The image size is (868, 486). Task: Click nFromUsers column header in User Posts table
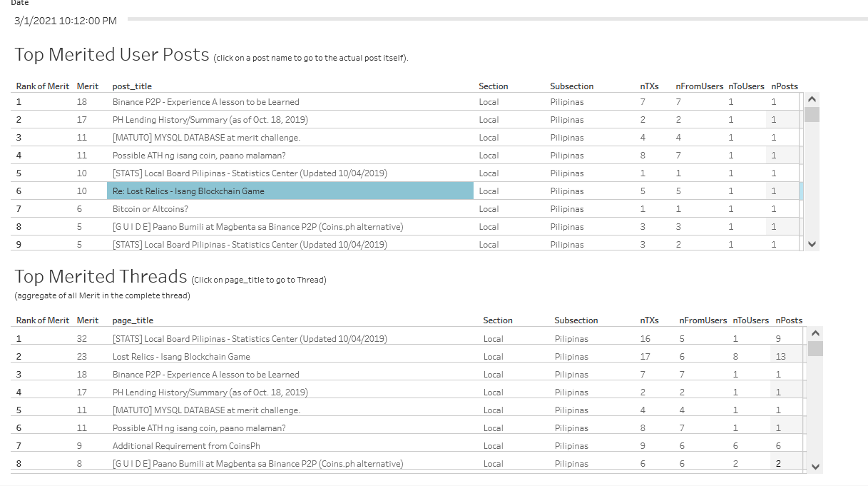(x=700, y=86)
